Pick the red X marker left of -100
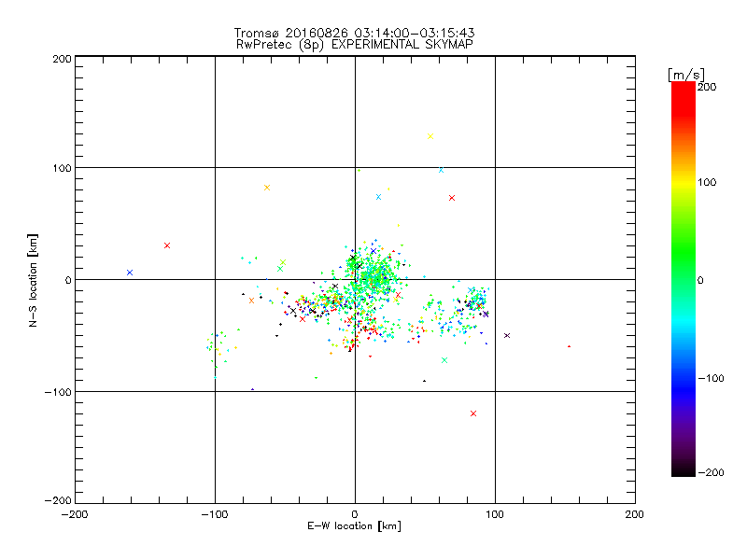 coord(167,245)
